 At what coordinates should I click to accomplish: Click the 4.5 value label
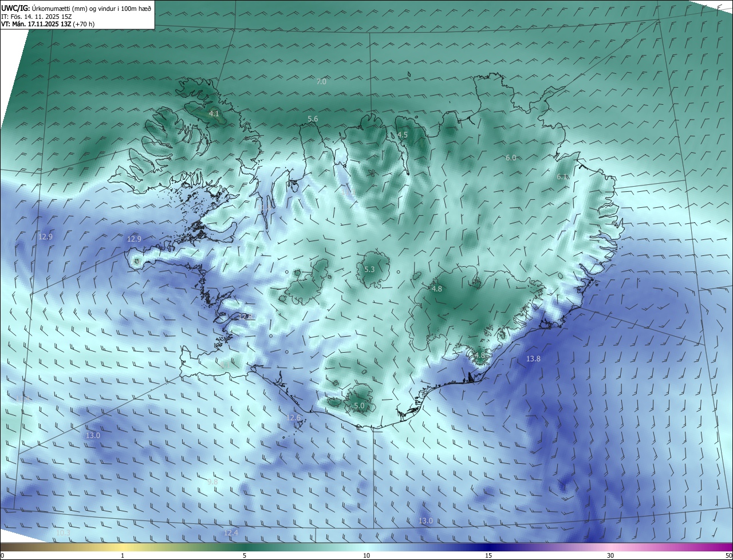pos(403,135)
